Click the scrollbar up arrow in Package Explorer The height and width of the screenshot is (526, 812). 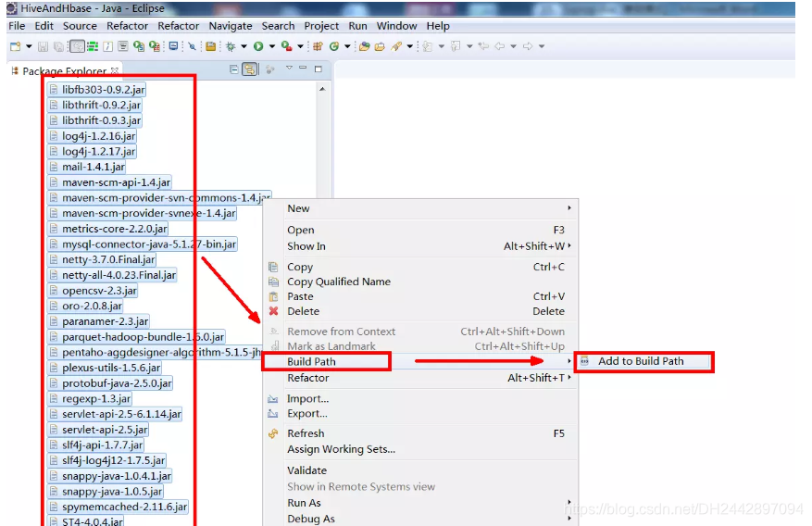coord(322,89)
